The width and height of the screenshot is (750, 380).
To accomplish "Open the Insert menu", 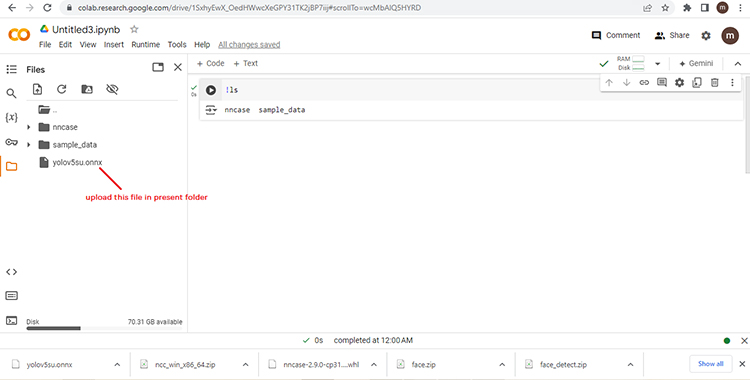I will click(114, 45).
